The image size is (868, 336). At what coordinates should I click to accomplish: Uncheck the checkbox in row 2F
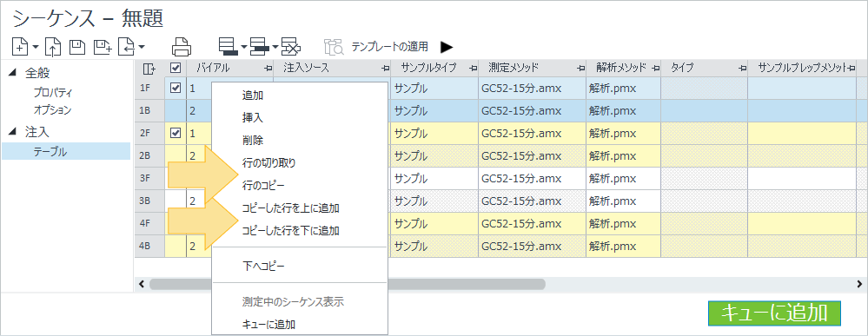176,133
